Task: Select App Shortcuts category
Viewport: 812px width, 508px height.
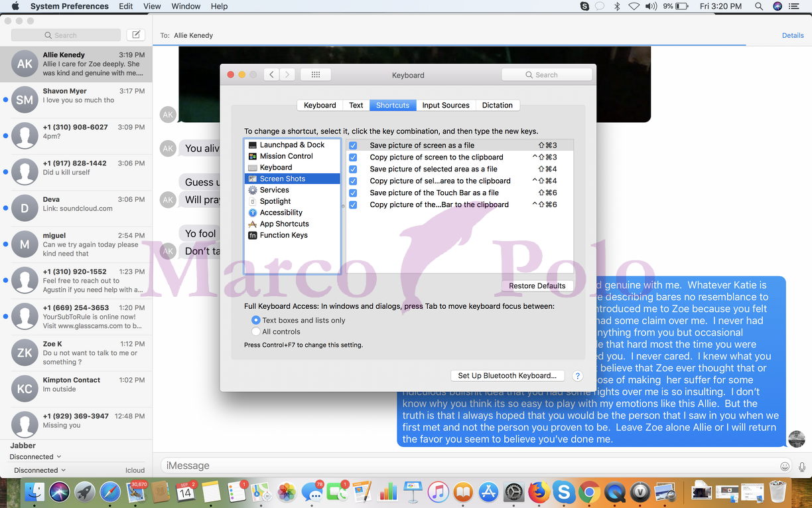Action: point(293,224)
